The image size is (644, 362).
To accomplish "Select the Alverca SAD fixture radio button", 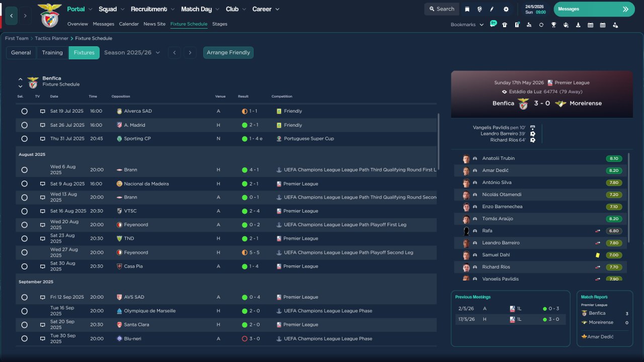I will pyautogui.click(x=24, y=111).
